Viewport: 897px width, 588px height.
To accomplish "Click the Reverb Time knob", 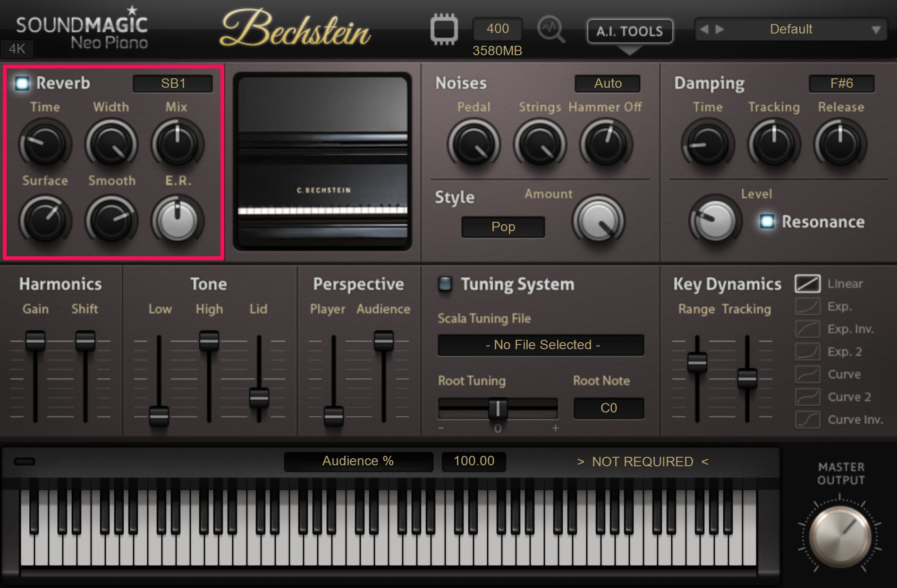I will [45, 144].
